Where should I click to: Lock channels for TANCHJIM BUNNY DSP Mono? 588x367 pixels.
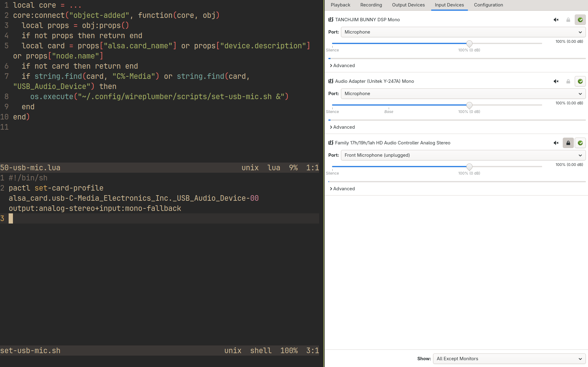(x=568, y=20)
